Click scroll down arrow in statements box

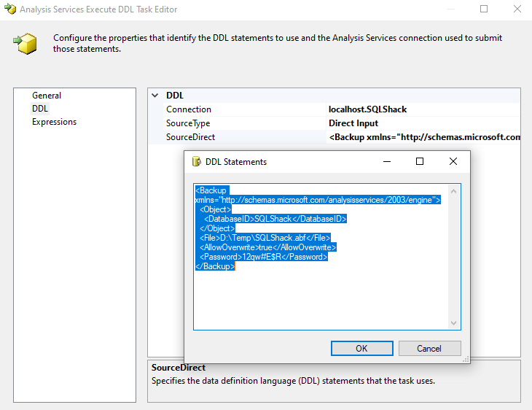(x=455, y=322)
